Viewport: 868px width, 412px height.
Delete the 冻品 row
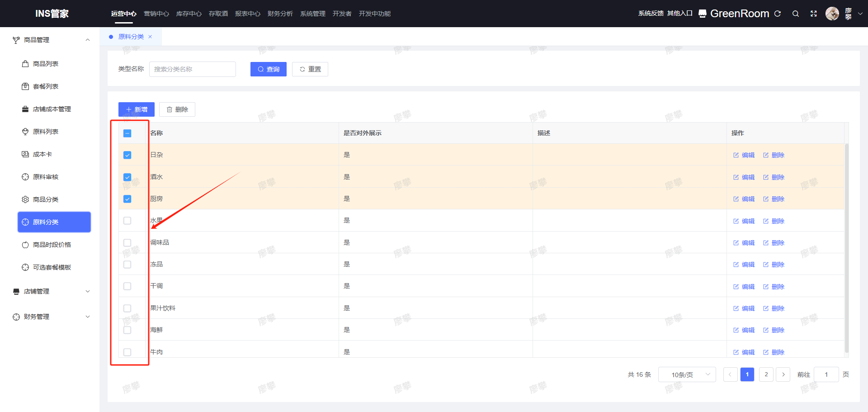point(774,265)
